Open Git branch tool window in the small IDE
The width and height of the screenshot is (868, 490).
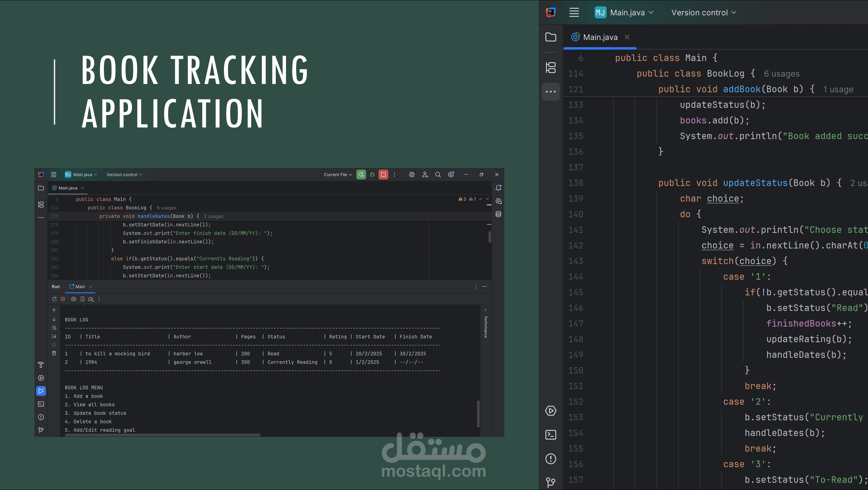click(41, 430)
